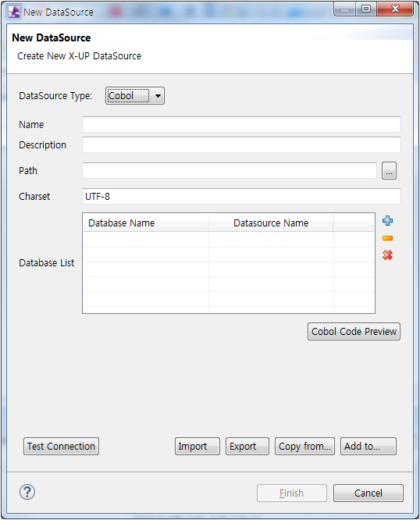Screen dimensions: 420x520
Task: Click the Name input field
Action: click(x=241, y=125)
